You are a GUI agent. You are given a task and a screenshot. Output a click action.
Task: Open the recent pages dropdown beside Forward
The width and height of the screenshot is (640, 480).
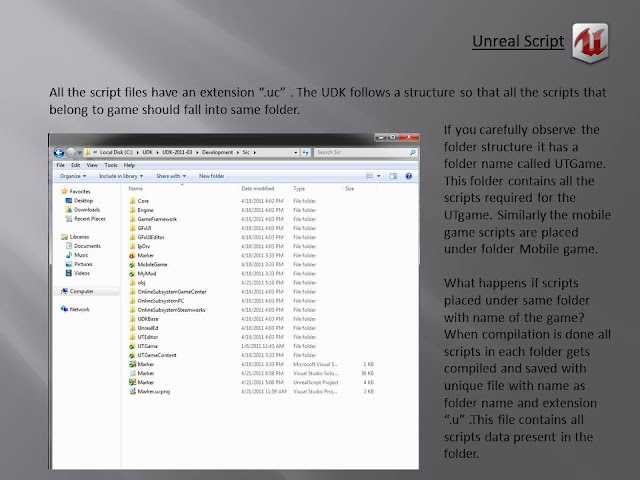coord(80,153)
